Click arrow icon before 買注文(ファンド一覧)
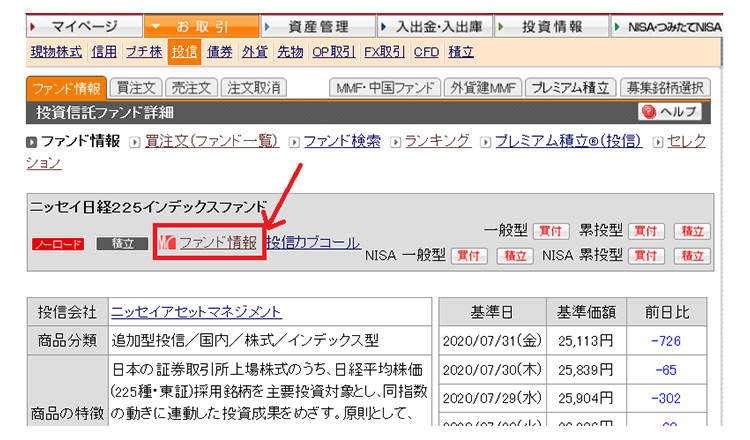The image size is (750, 440). 135,142
